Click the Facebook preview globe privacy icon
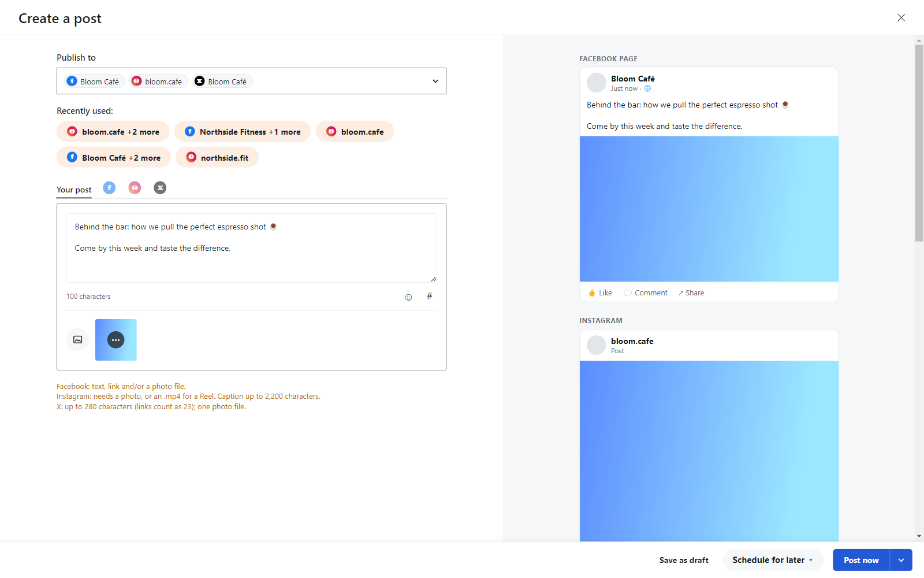The width and height of the screenshot is (924, 578). pos(647,88)
